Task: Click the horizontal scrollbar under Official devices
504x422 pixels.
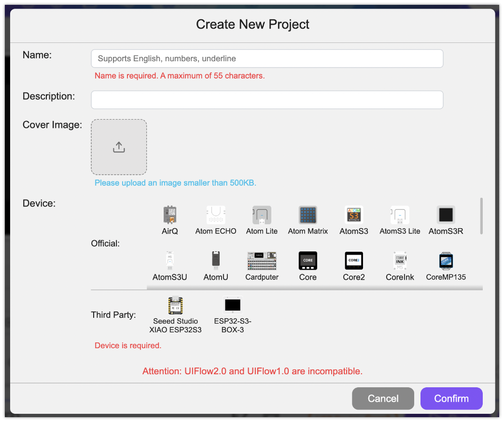Action: tap(315, 288)
